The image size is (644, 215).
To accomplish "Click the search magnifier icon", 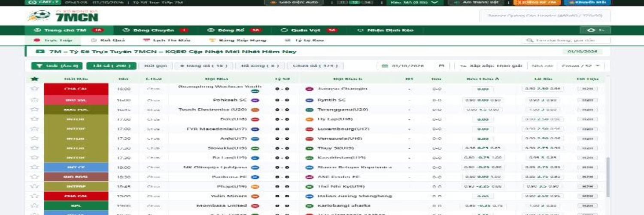I will coord(530,40).
